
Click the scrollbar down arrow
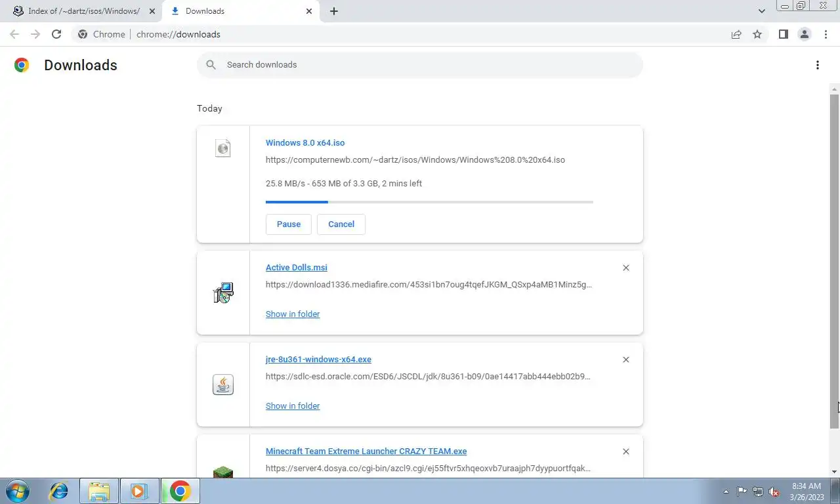[835, 472]
